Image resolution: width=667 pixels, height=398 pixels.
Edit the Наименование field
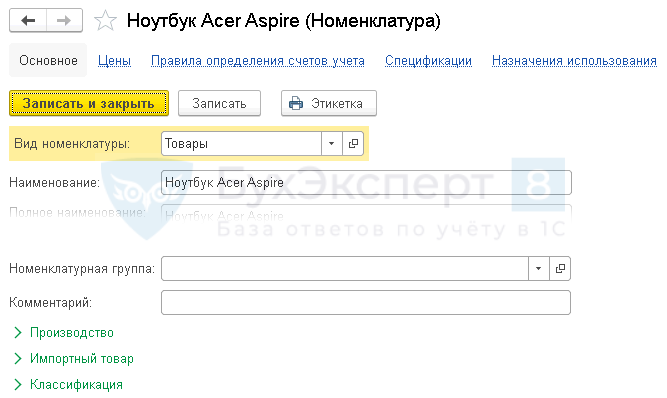(366, 182)
